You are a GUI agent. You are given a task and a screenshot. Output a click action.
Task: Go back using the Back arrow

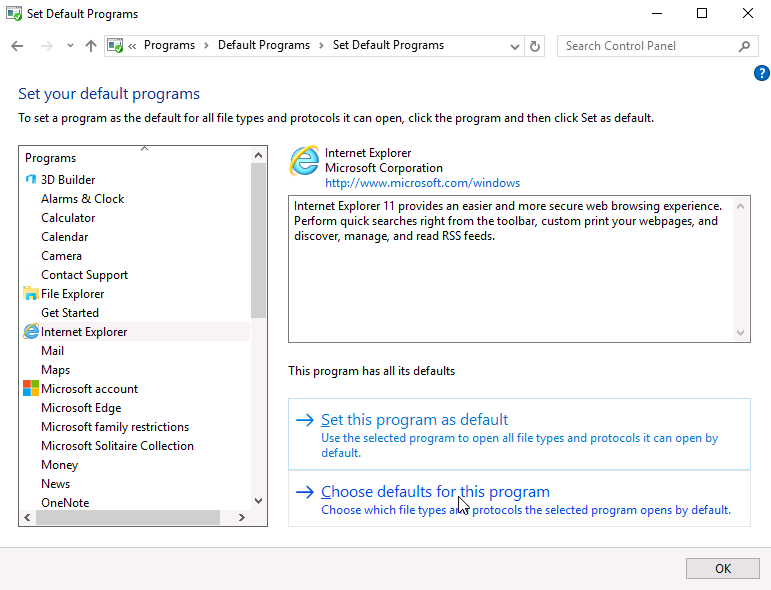click(x=17, y=46)
